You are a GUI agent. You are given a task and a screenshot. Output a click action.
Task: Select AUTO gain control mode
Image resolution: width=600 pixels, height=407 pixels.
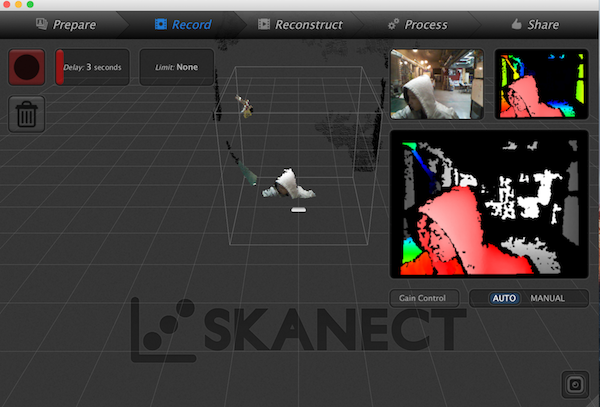(504, 298)
